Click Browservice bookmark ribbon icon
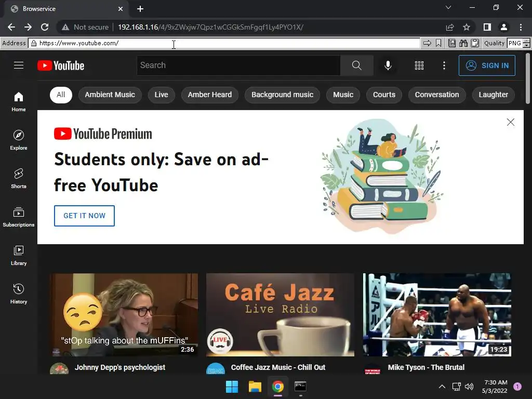The width and height of the screenshot is (532, 399). (x=438, y=43)
